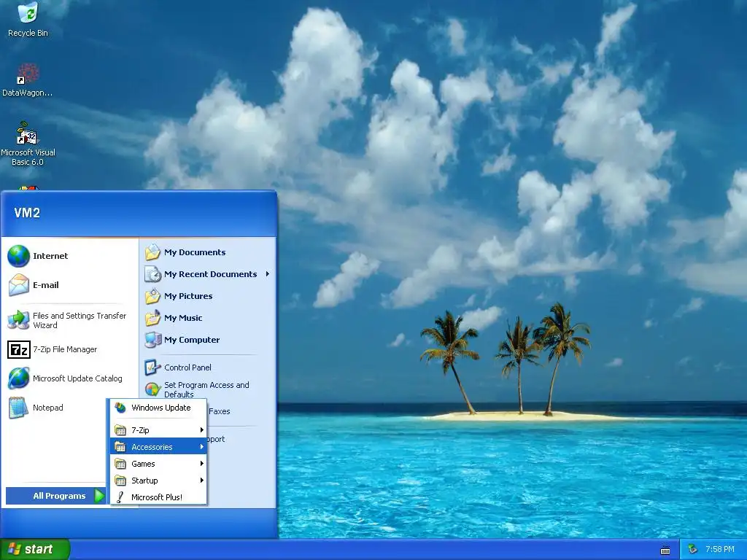Open the Control Panel label

[x=187, y=367]
